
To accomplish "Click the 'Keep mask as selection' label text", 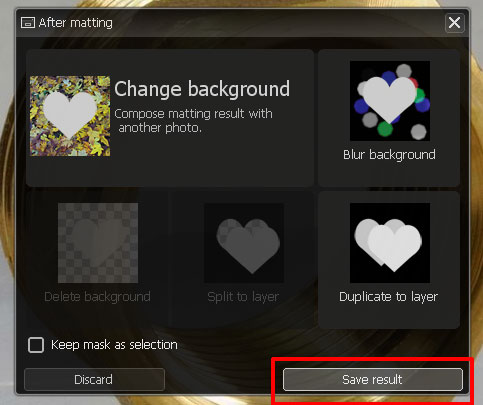I will (114, 345).
